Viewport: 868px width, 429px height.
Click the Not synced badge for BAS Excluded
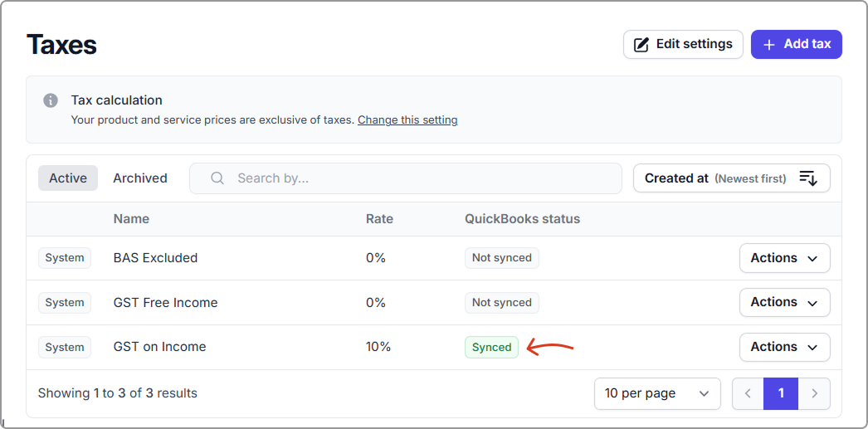click(x=501, y=258)
